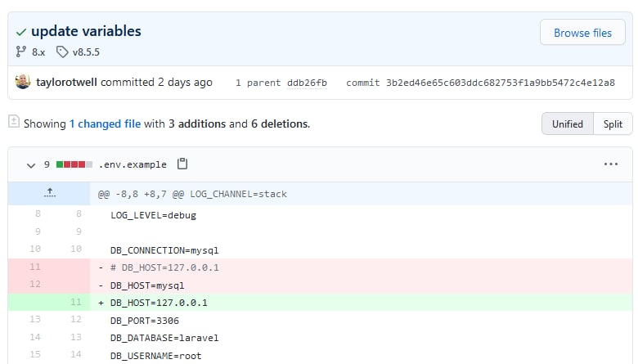The image size is (638, 364).
Task: Open the parent commit ddb26fb
Action: click(307, 83)
